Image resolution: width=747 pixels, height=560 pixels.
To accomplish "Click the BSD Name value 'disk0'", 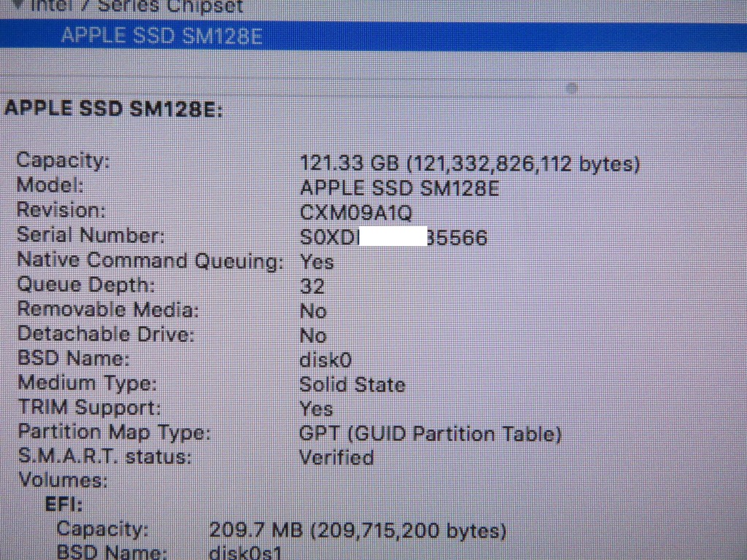I will pos(326,360).
